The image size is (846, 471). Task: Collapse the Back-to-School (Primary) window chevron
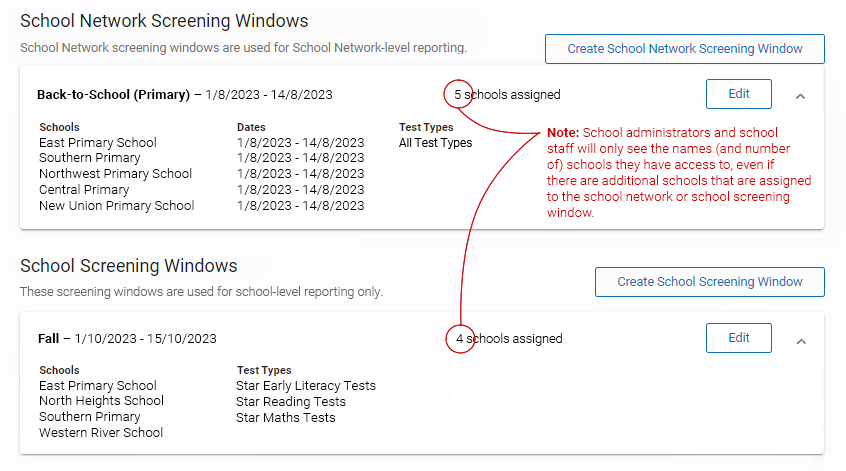click(800, 97)
